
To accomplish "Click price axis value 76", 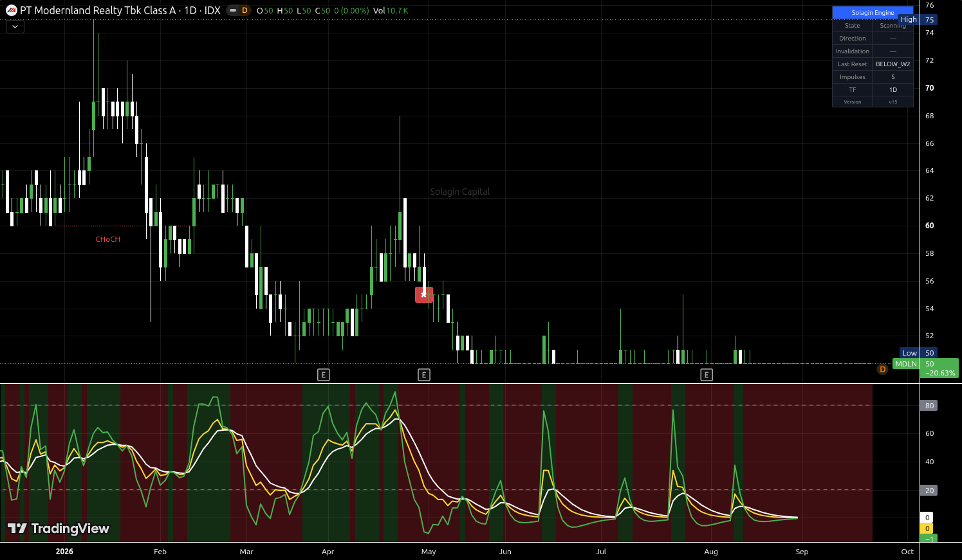I will (x=929, y=5).
